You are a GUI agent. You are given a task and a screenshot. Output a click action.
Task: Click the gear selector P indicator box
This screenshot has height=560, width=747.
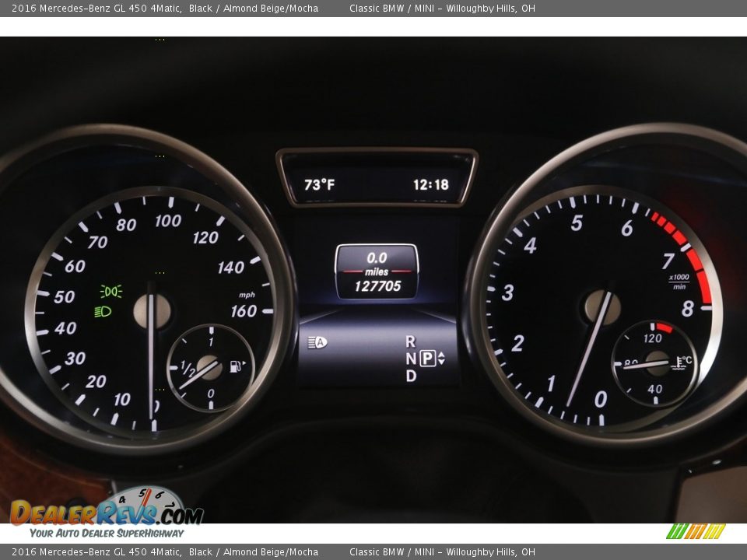[x=427, y=358]
